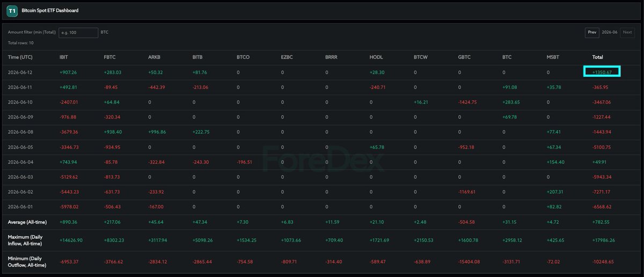Click the 2026-06-02 date cell
The height and width of the screenshot is (277, 644).
click(19, 192)
